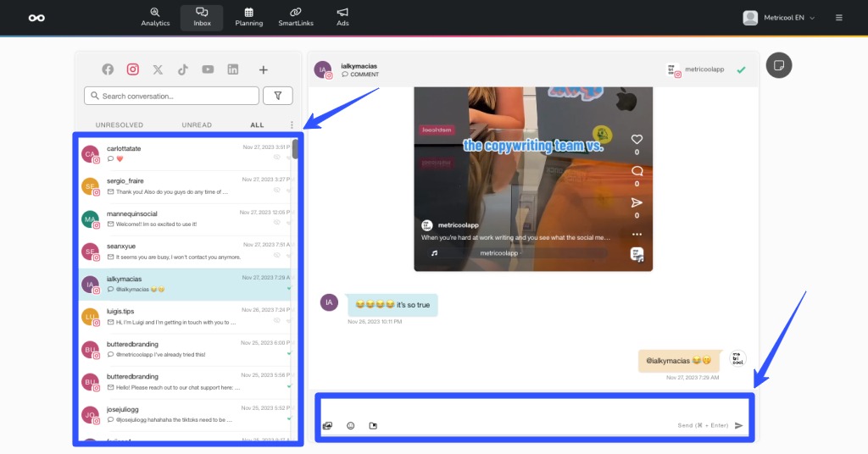Toggle hidden eye on carlottatate conversation
This screenshot has width=868, height=454.
click(x=277, y=158)
